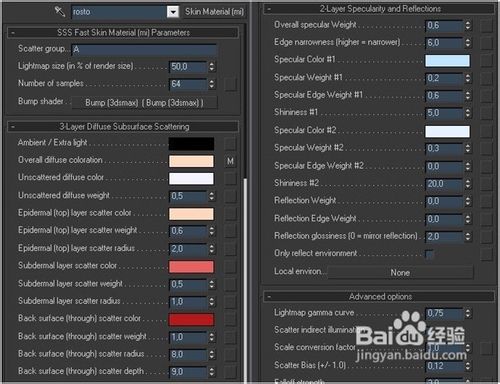Viewport: 500px width, 384px height.
Task: Adjust Unscattered diffuse weight spinner
Action: tap(212, 196)
